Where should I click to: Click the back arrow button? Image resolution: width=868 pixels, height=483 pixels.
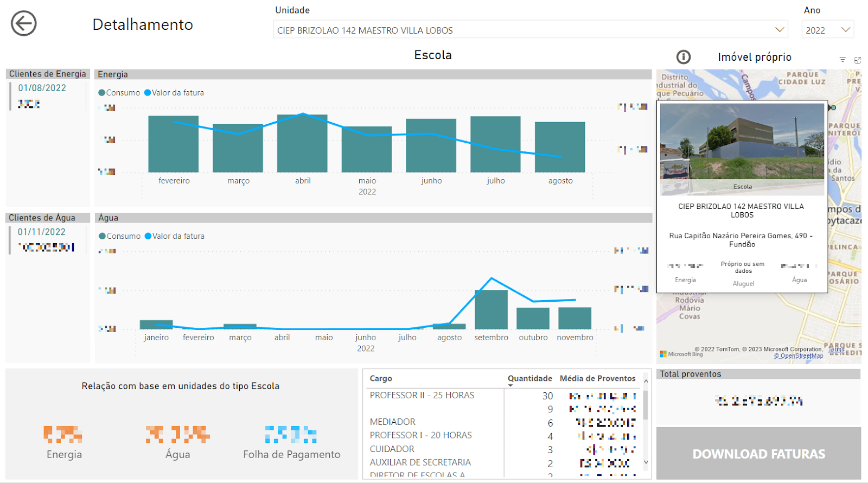click(24, 24)
